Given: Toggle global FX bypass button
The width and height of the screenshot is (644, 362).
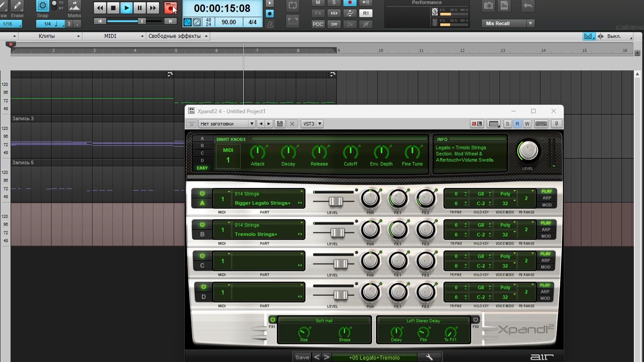Looking at the screenshot, I should point(318,13).
